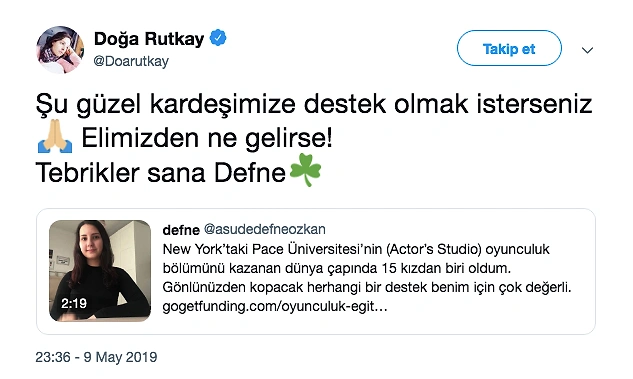
Task: Click the blue verified badge icon
Action: [x=218, y=38]
